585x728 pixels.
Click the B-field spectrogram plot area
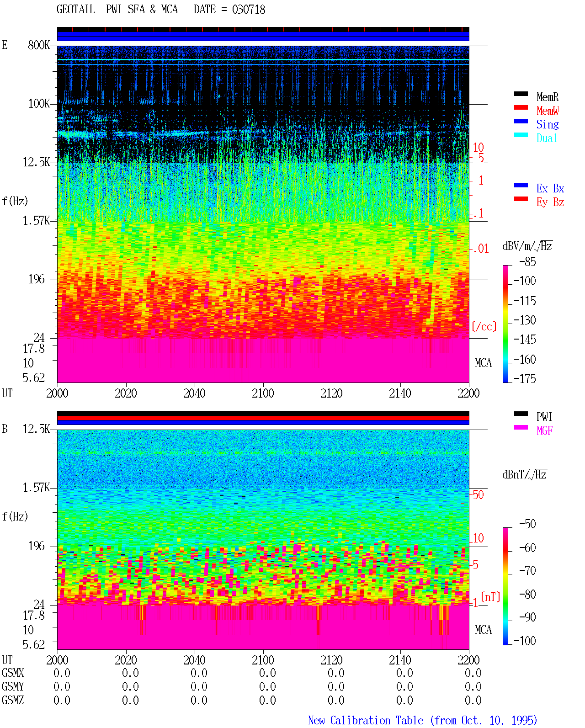coord(263,539)
